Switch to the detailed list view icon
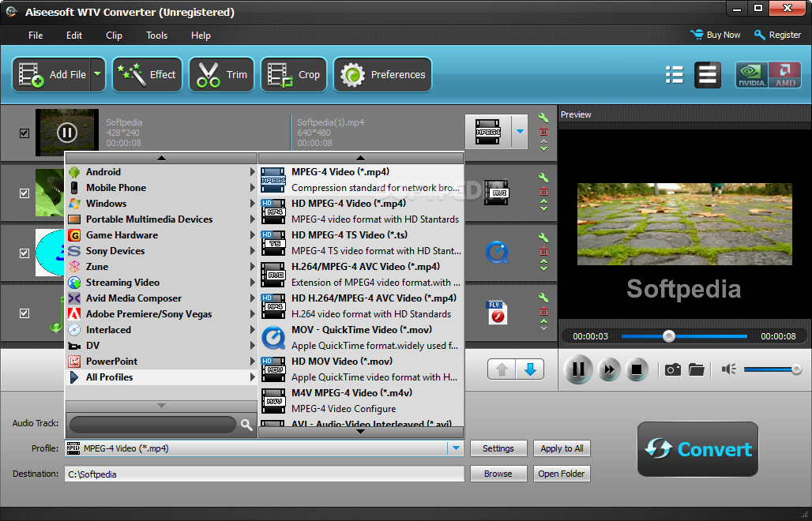The image size is (812, 521). (x=675, y=74)
